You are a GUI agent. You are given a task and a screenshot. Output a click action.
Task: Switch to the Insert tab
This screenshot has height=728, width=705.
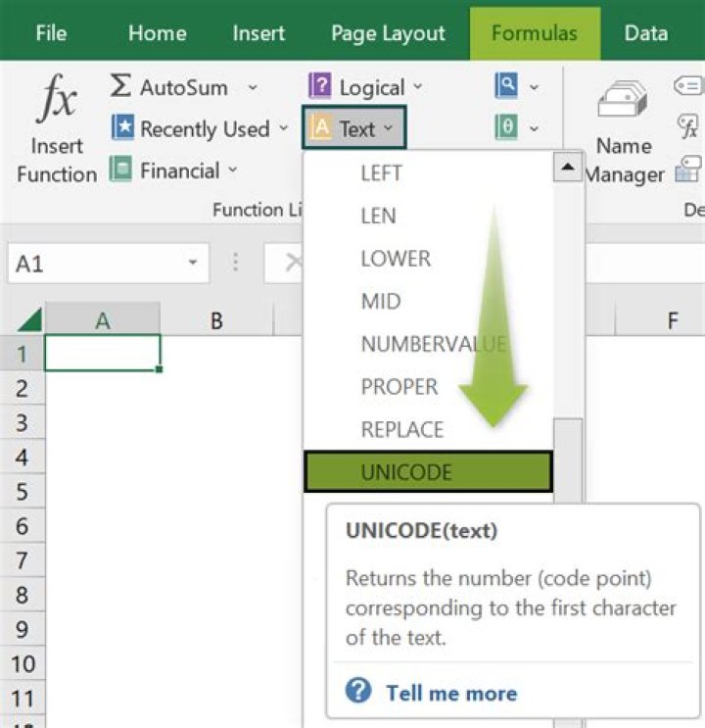point(258,33)
